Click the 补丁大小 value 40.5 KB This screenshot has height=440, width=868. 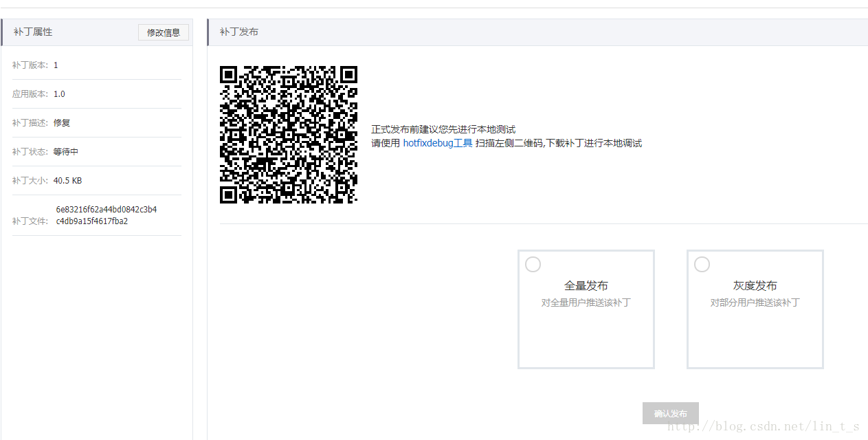[x=67, y=181]
